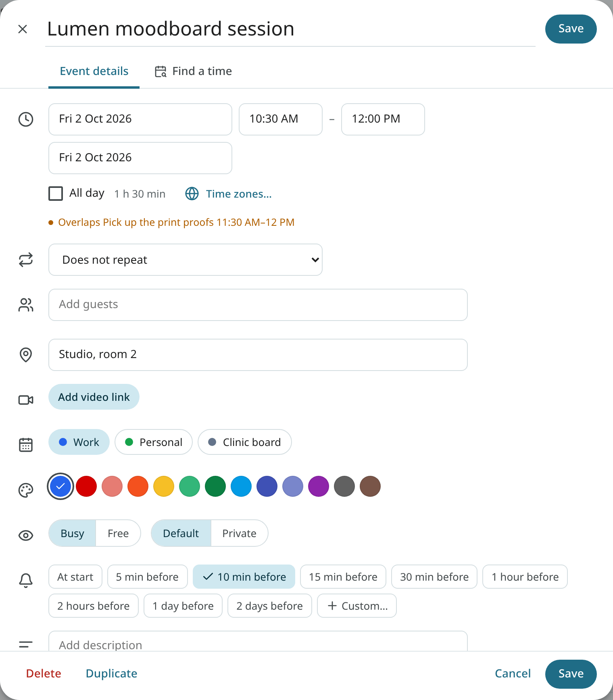The height and width of the screenshot is (700, 613).
Task: Click the video camera icon
Action: pos(26,400)
